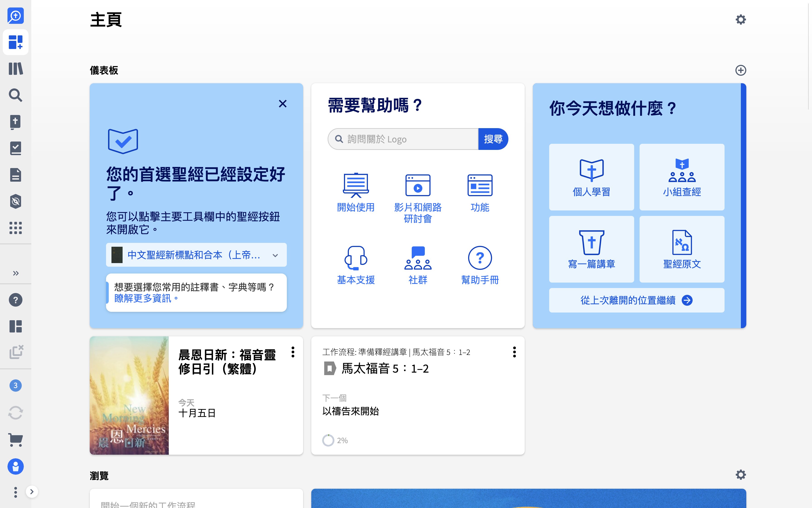812x508 pixels.
Task: Choose 小組查經 group Bible study
Action: pyautogui.click(x=682, y=177)
